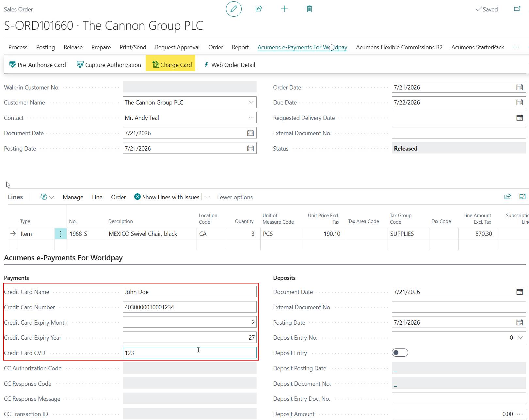This screenshot has height=420, width=529.
Task: Open the Lines analysis mode dropdown
Action: [47, 197]
